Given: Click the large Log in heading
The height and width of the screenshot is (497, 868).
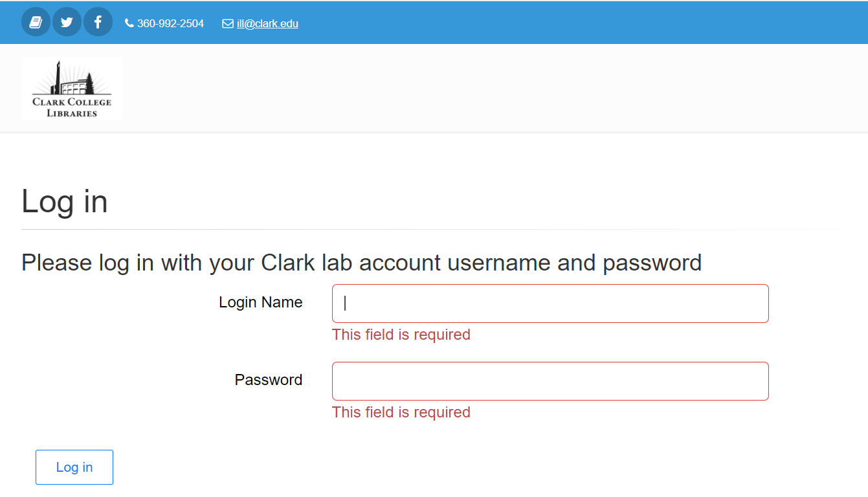Looking at the screenshot, I should click(65, 201).
